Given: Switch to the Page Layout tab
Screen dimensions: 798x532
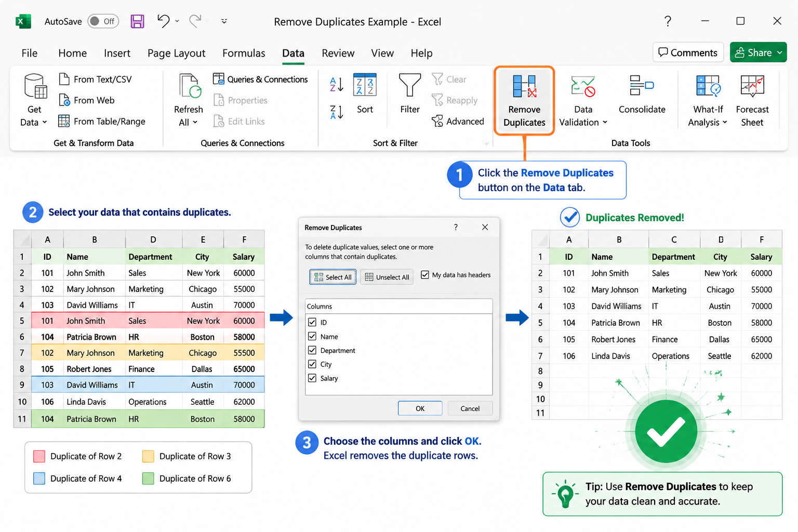Looking at the screenshot, I should (177, 53).
